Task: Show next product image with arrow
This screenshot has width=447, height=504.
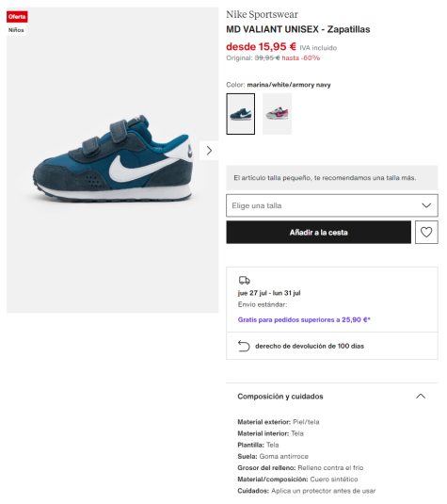Action: point(209,151)
